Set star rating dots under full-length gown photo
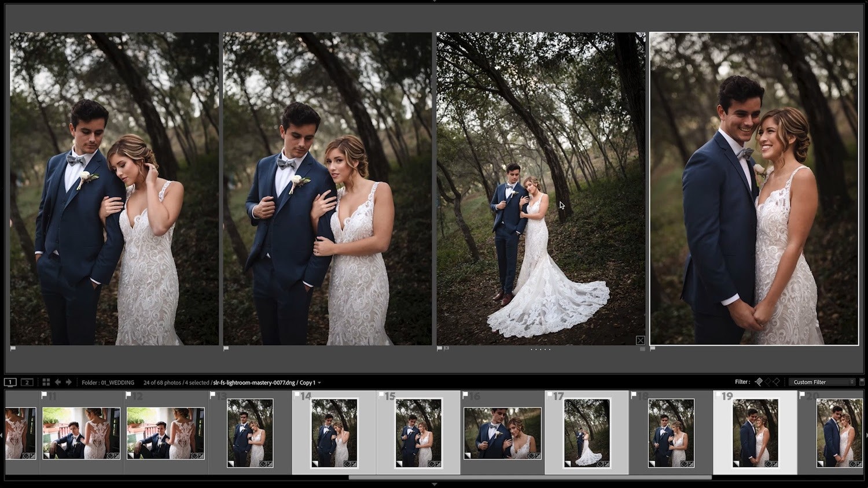Image resolution: width=868 pixels, height=488 pixels. click(x=540, y=349)
